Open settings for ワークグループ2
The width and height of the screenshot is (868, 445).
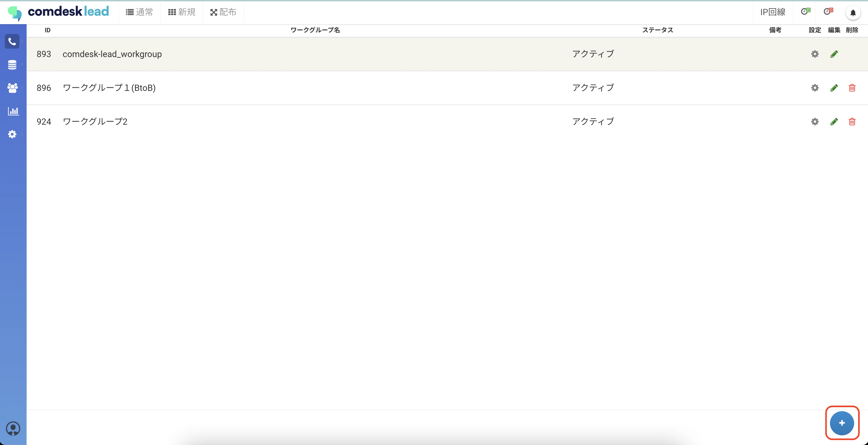click(815, 121)
